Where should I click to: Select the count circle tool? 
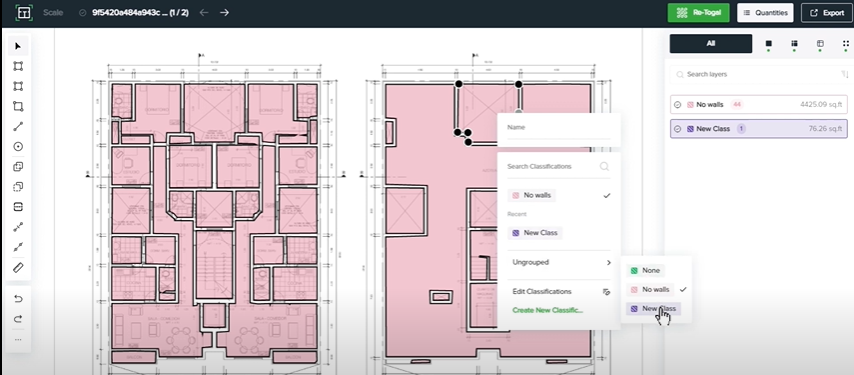click(18, 146)
